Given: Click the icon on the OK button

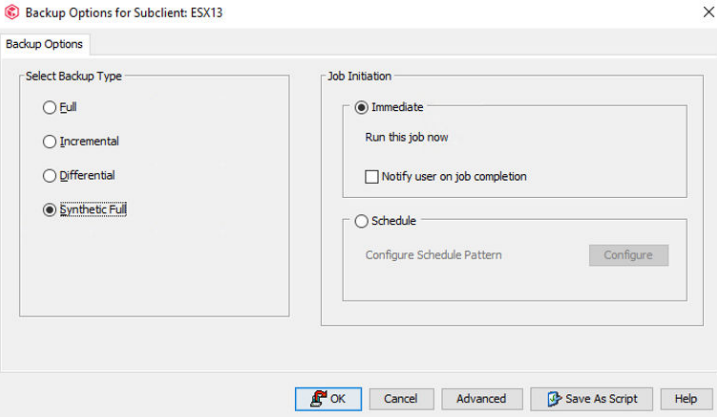Looking at the screenshot, I should pos(318,398).
